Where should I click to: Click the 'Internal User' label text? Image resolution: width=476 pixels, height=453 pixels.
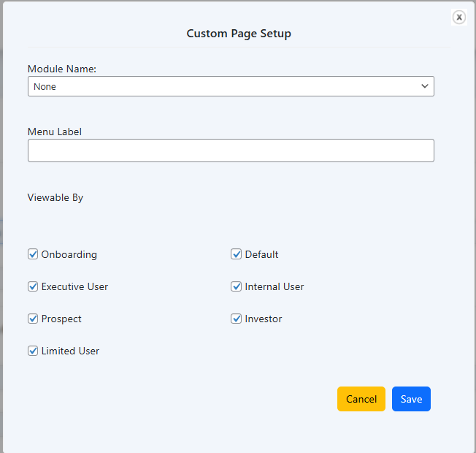(275, 286)
